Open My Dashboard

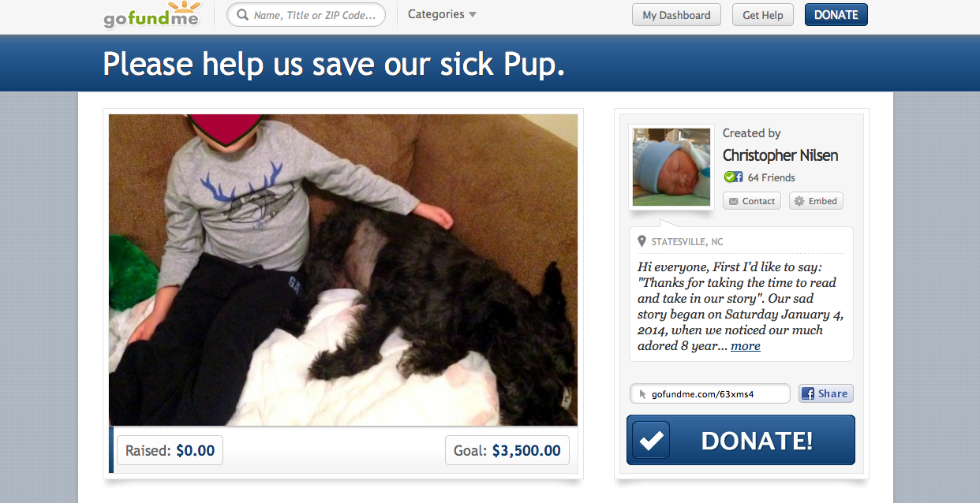pyautogui.click(x=676, y=15)
